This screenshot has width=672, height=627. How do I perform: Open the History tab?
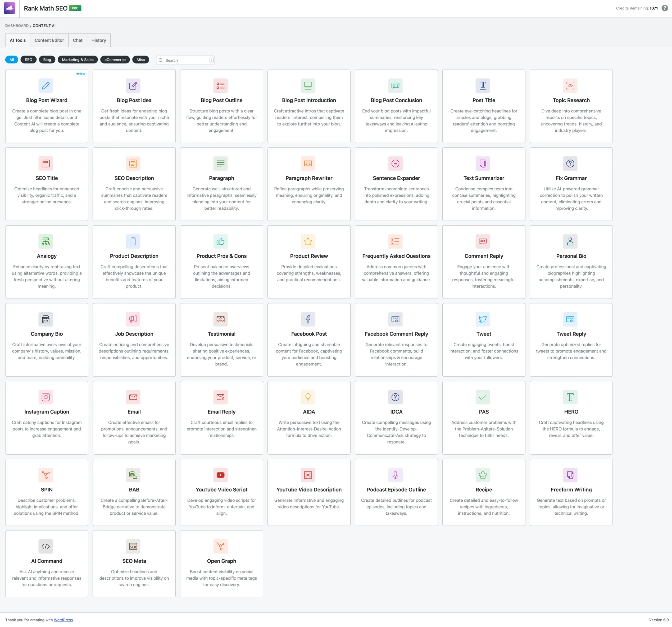coord(98,40)
